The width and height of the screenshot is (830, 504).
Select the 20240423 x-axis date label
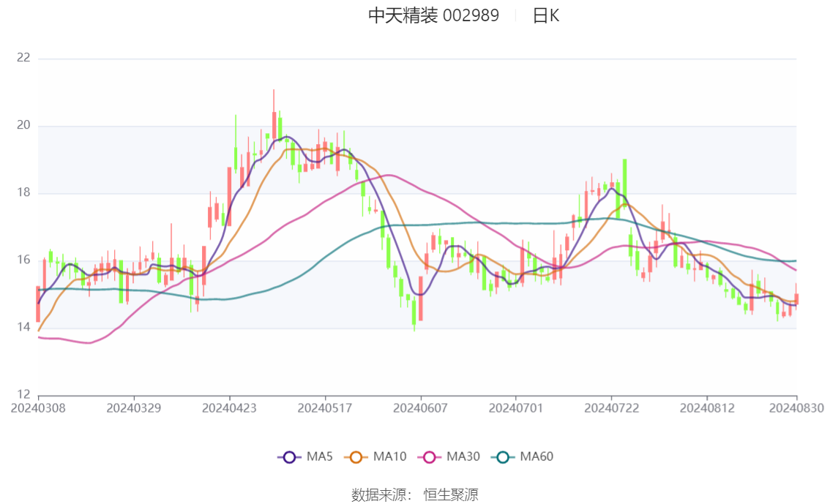(229, 407)
